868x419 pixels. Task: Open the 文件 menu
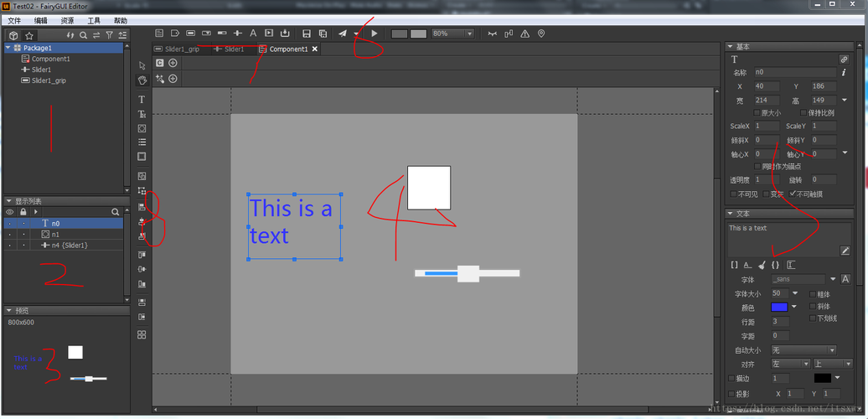[x=14, y=20]
